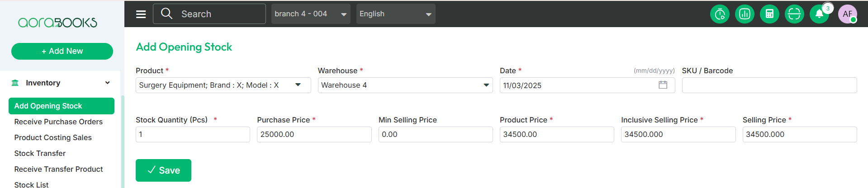Screen dimensions: 868x188
Task: Open the timer stopwatch icon
Action: tap(720, 14)
